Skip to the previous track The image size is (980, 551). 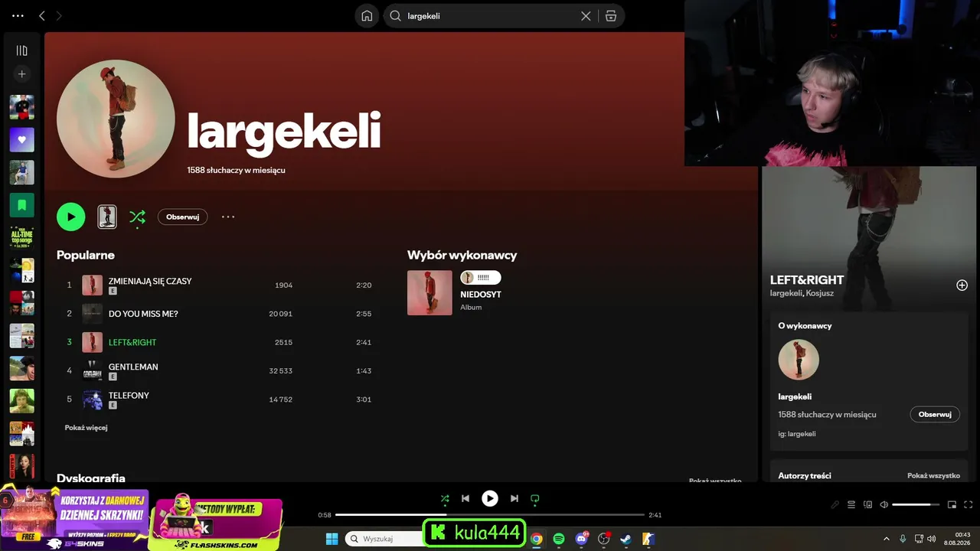coord(465,499)
